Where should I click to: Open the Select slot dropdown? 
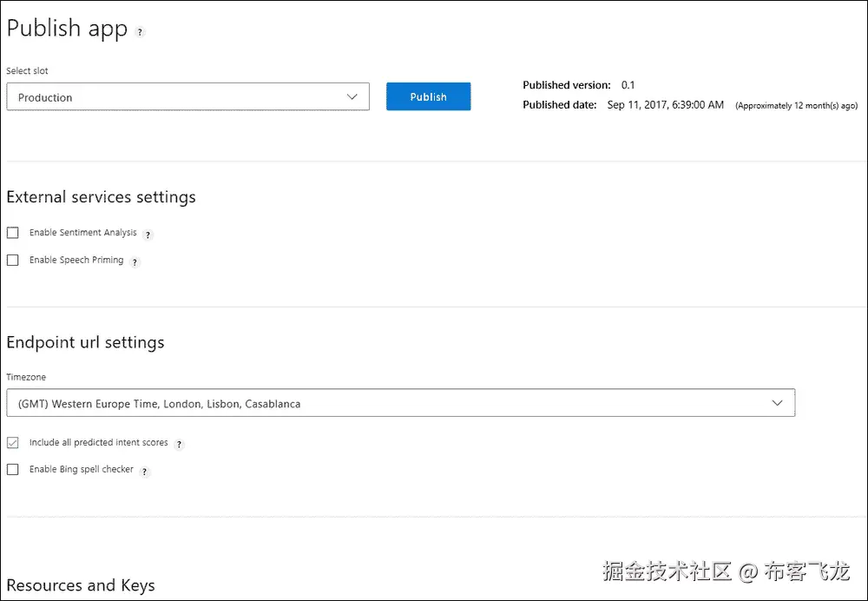coord(188,96)
